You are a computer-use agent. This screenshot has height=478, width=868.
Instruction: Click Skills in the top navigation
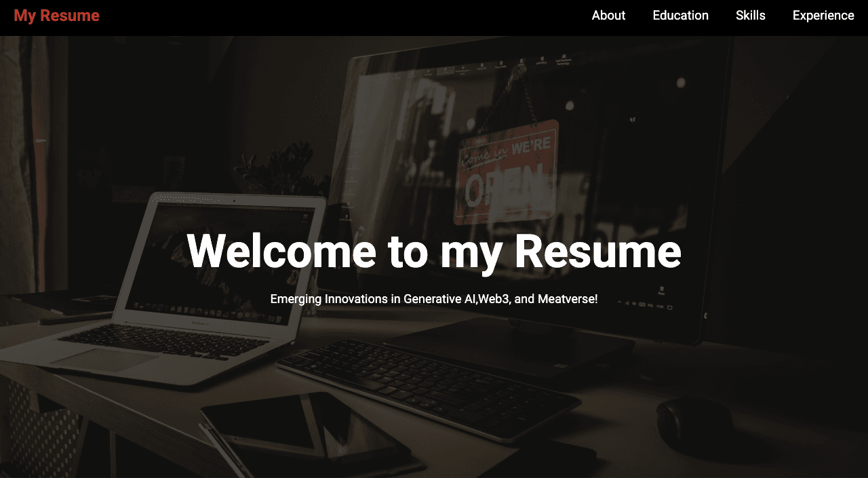coord(750,15)
